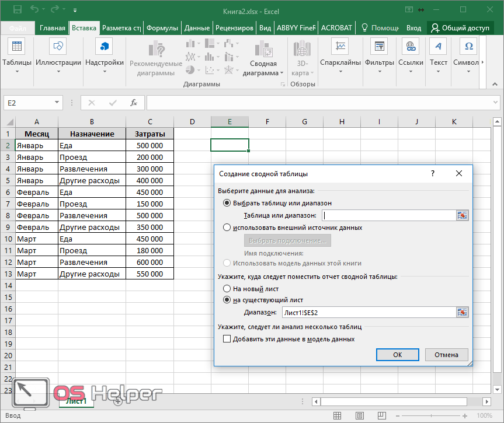The height and width of the screenshot is (423, 504).
Task: Open the Символы omega icon
Action: point(468,47)
